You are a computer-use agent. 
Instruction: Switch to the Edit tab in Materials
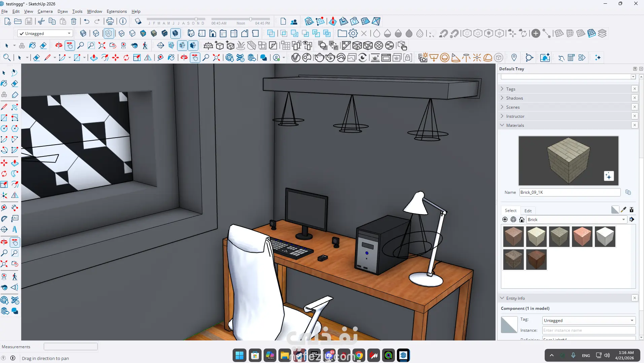click(528, 211)
